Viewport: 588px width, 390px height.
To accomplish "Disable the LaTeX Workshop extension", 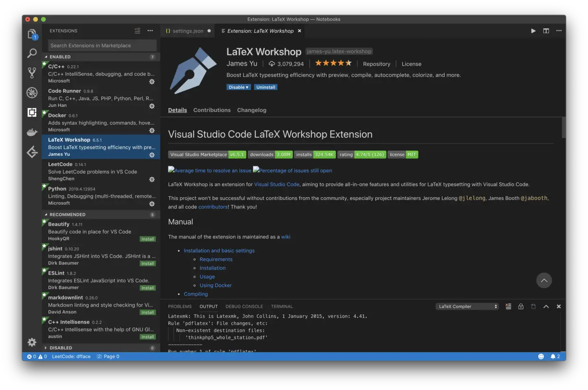I will [239, 87].
